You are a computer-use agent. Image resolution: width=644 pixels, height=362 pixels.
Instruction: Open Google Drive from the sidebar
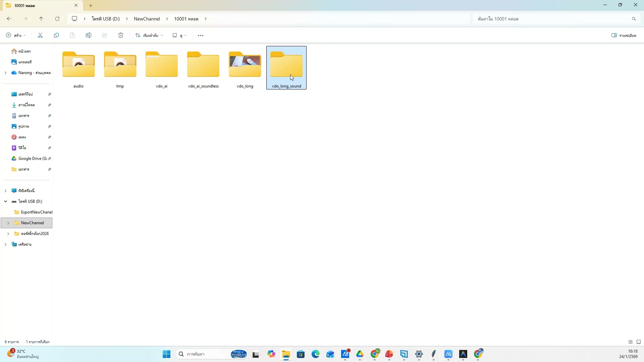pyautogui.click(x=31, y=158)
